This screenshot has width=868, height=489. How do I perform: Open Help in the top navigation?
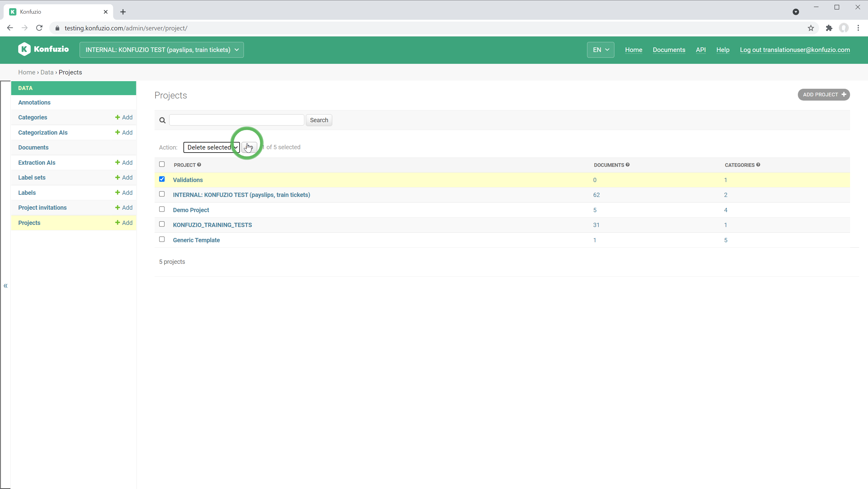[723, 50]
